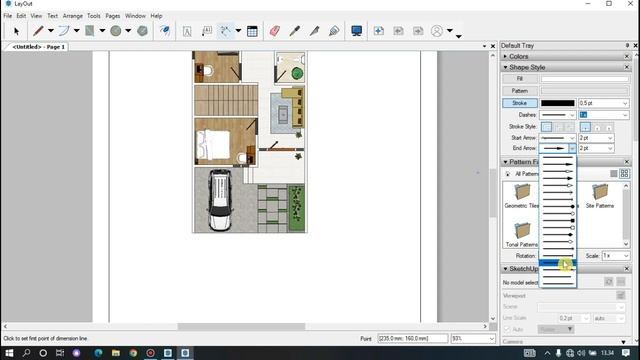Click the Pattern swatch bar
Screen dimensions: 640x360
(x=584, y=91)
